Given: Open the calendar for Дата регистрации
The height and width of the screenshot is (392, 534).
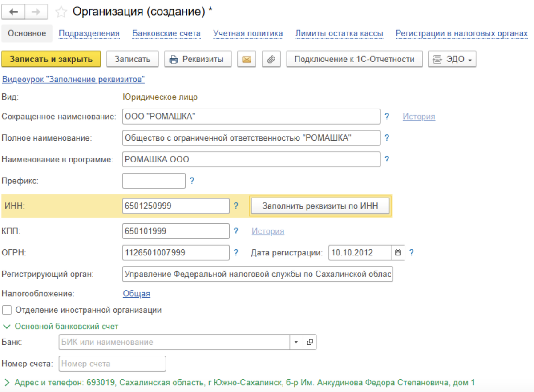Looking at the screenshot, I should tap(398, 253).
